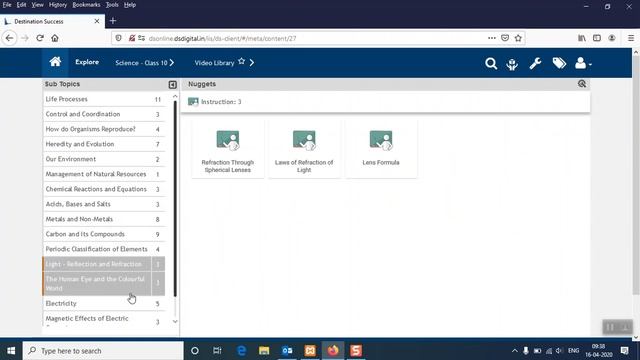This screenshot has width=640, height=360.
Task: Open Microsoft Edge from the taskbar
Action: click(x=241, y=351)
